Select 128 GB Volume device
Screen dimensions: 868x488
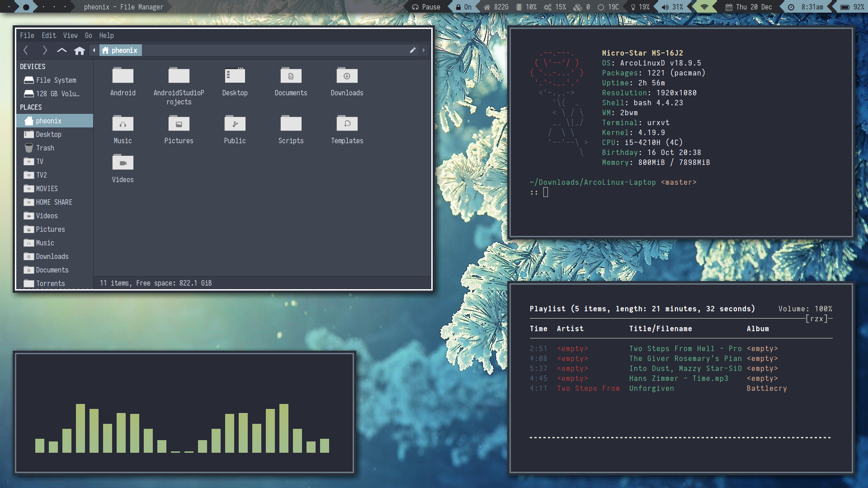click(x=57, y=94)
